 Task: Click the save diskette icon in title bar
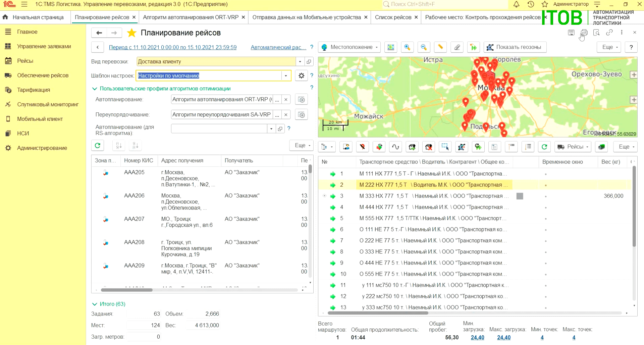point(571,33)
